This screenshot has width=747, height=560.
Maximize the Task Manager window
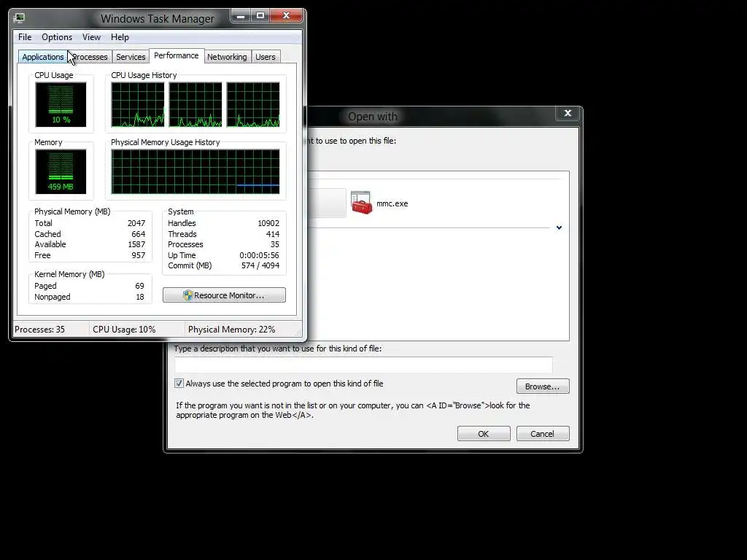coord(260,16)
